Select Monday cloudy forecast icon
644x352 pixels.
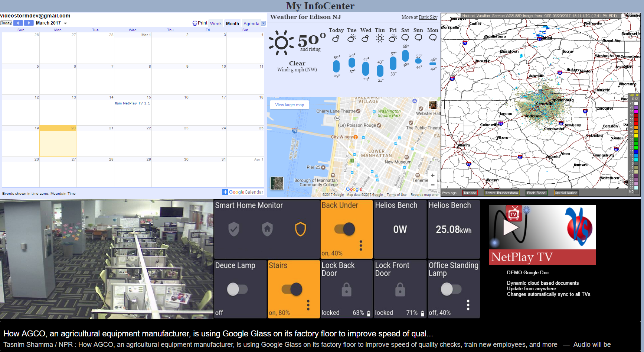tap(433, 38)
